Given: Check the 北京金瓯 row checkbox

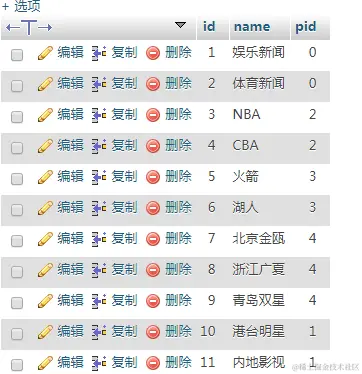Looking at the screenshot, I should coord(17,241).
